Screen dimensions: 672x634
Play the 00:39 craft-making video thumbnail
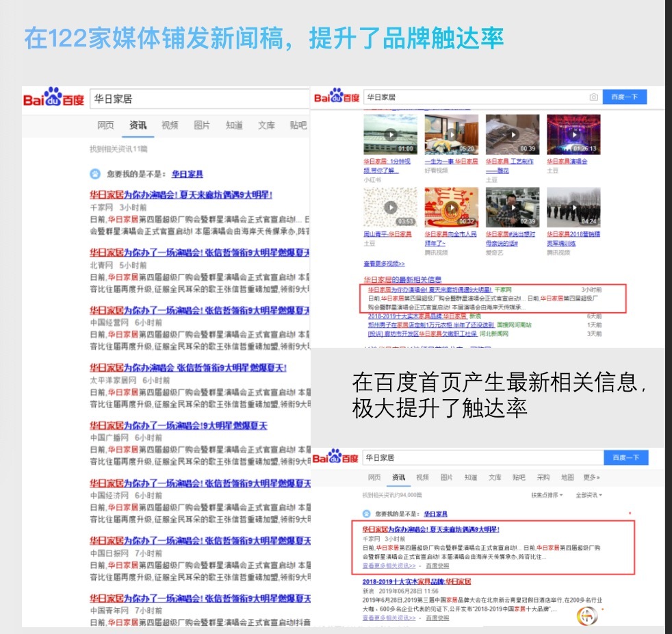tap(513, 134)
